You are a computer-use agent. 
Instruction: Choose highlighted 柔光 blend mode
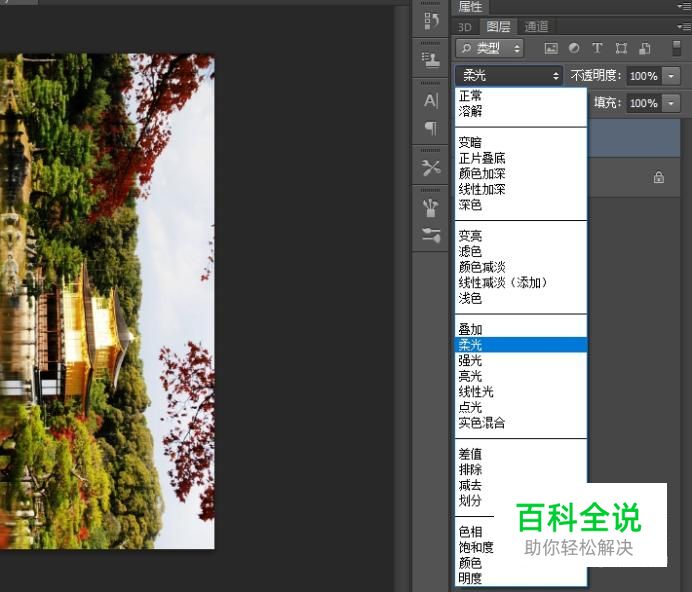point(521,345)
